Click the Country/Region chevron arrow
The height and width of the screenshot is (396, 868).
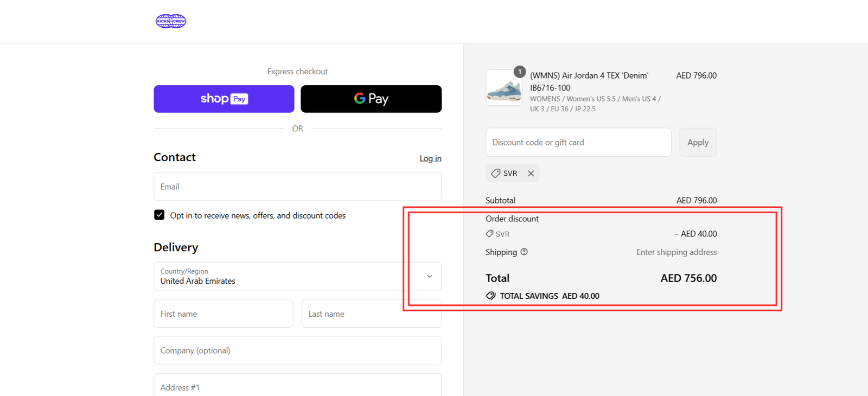point(429,277)
